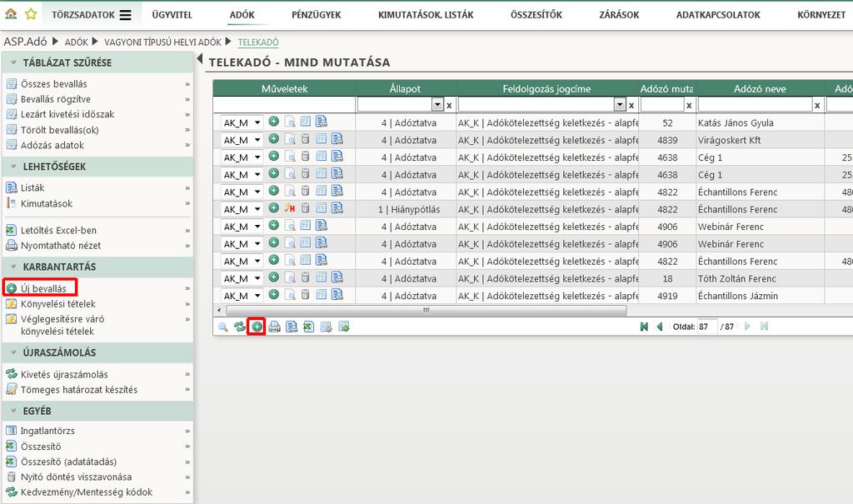Screen dimensions: 853x504
Task: Show Törölt bevallás(ok)
Action: coord(60,130)
